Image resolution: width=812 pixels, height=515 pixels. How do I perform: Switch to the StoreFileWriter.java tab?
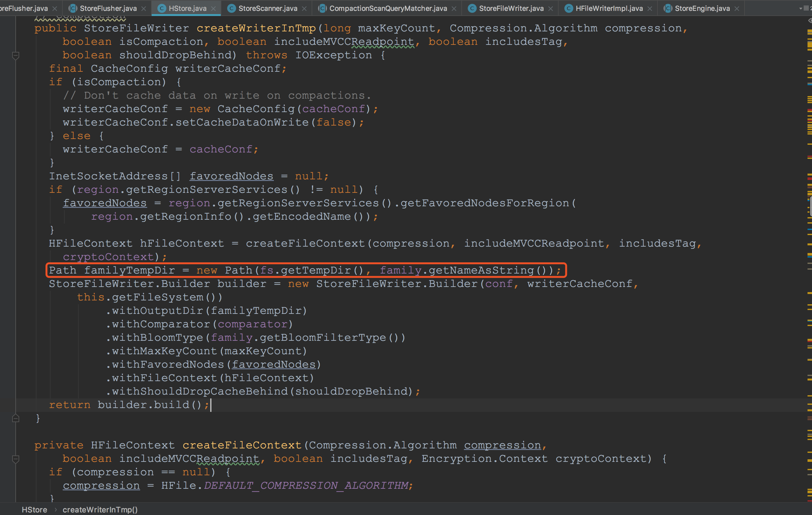[x=511, y=8]
